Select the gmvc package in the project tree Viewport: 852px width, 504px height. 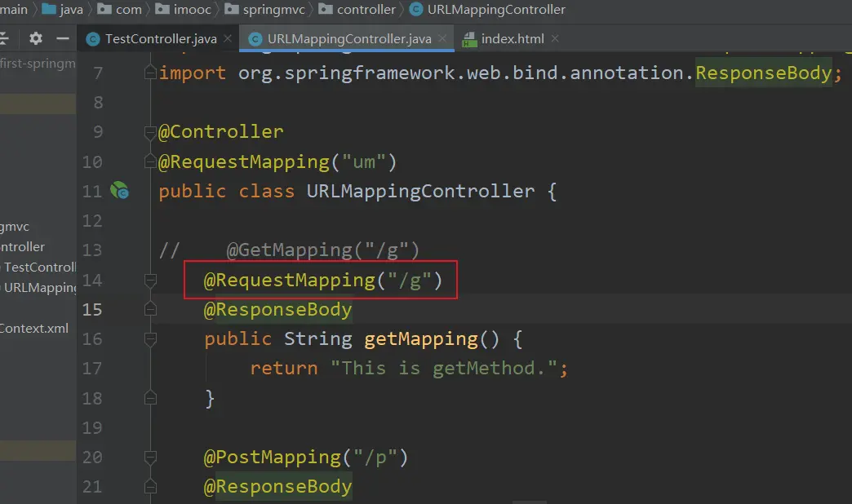15,227
